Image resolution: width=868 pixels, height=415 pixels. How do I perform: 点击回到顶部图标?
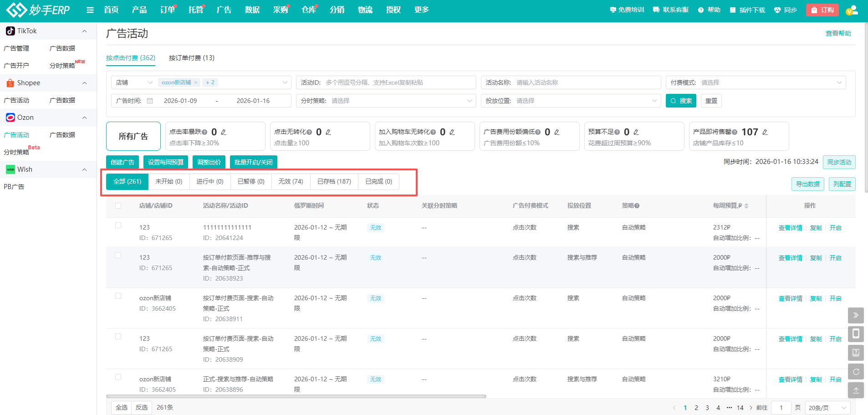pos(856,390)
